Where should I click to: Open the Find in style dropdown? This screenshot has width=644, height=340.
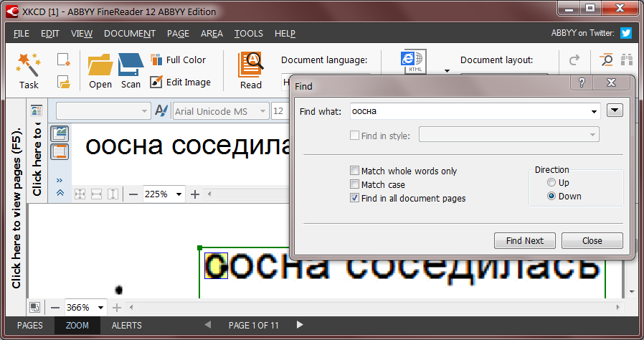click(592, 135)
